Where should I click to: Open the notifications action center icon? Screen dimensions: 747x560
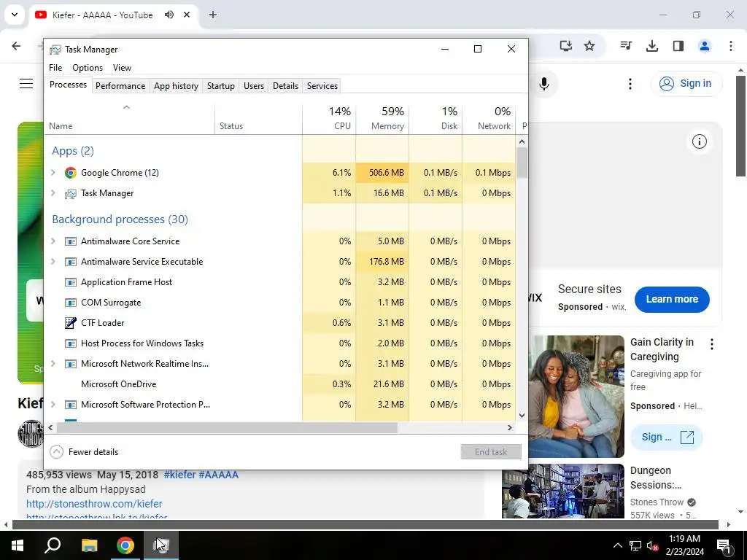[724, 545]
